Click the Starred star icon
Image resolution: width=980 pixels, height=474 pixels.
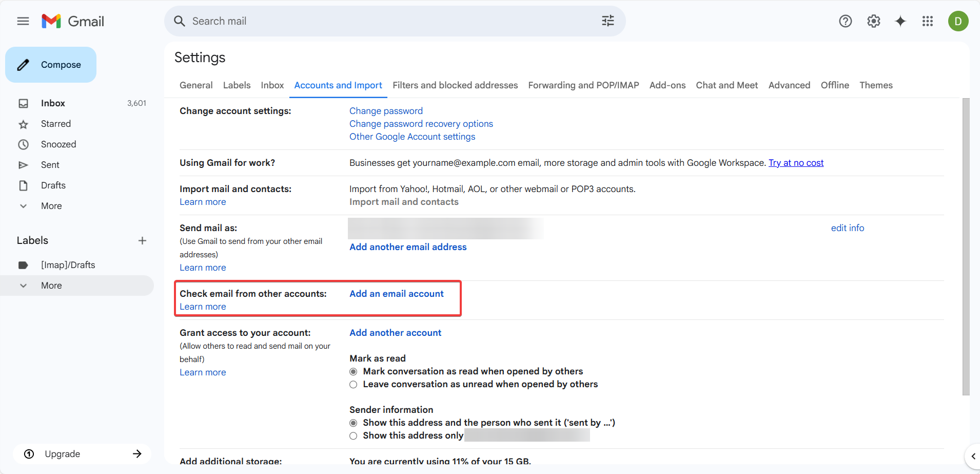pyautogui.click(x=24, y=124)
